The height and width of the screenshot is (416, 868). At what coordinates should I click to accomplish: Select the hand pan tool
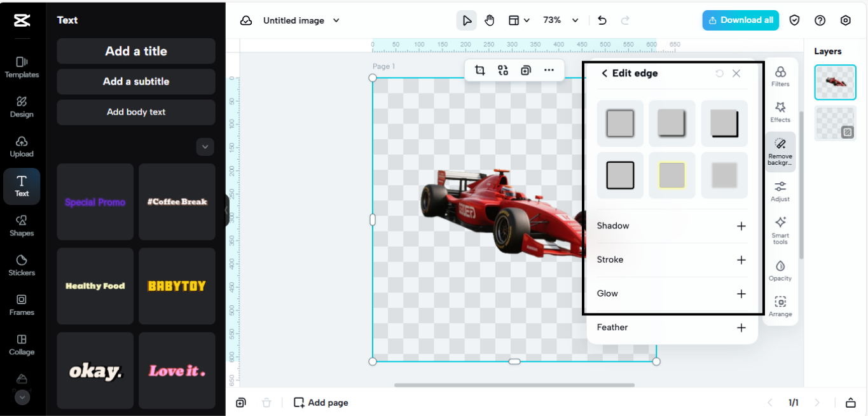pyautogui.click(x=489, y=20)
